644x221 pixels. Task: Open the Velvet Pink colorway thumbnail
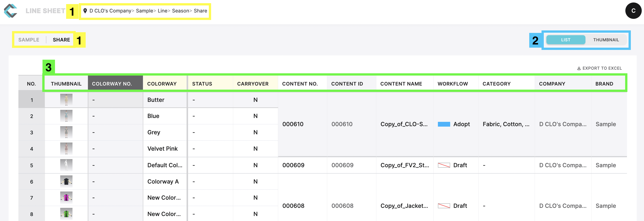[x=66, y=149]
